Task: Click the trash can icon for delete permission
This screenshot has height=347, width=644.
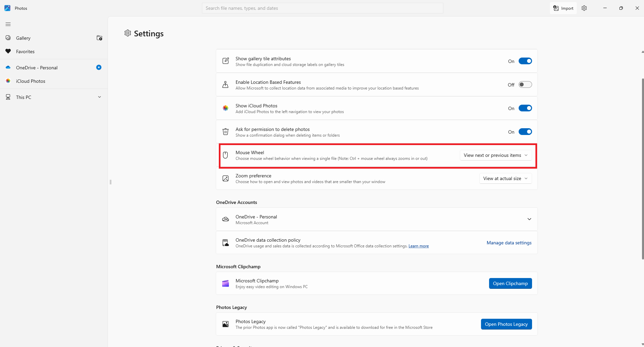Action: [x=226, y=132]
